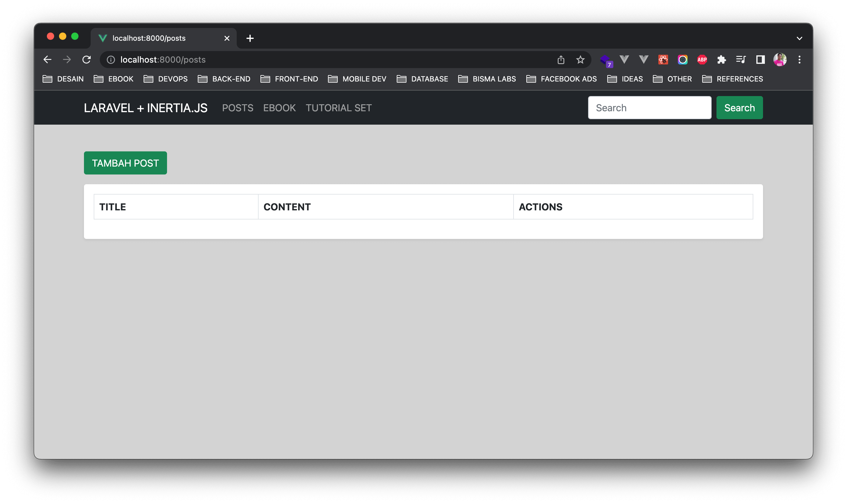Image resolution: width=847 pixels, height=504 pixels.
Task: Open the FRONT-END bookmarks folder
Action: [289, 79]
